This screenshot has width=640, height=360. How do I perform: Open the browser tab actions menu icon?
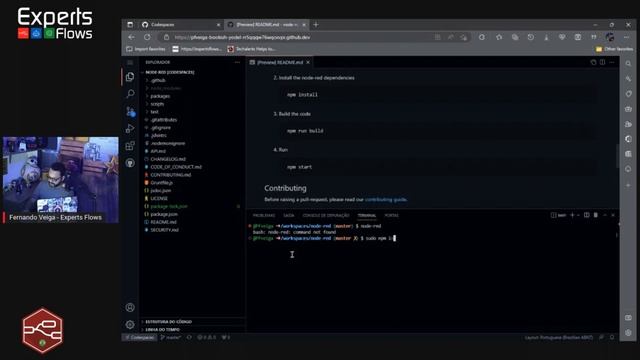point(130,24)
